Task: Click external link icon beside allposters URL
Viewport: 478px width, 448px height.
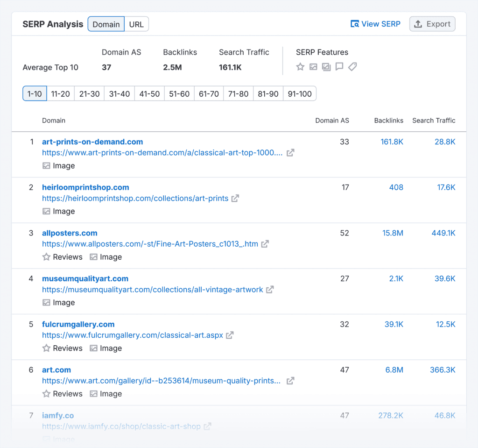Action: coord(265,244)
